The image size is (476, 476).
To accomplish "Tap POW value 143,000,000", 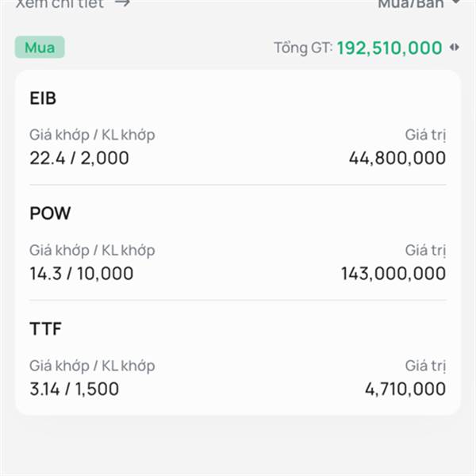I will (x=393, y=274).
